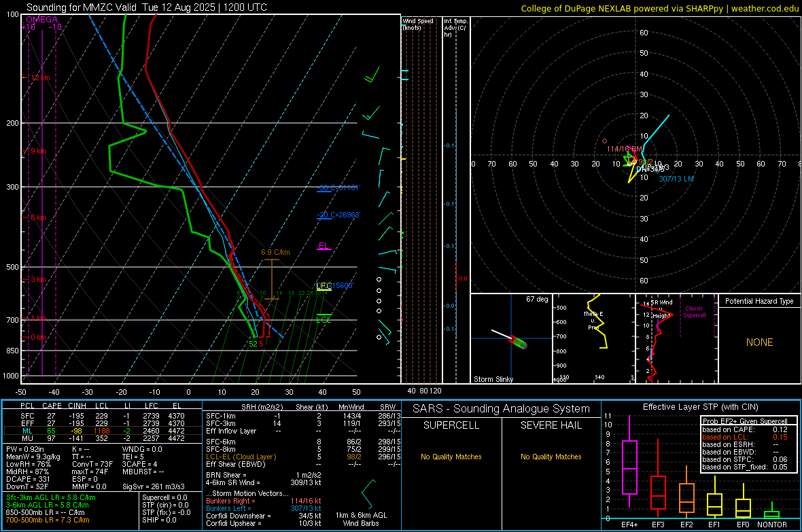Screen dimensions: 802x532
Task: Click the Eff Shear (EBWD) row
Action: pyautogui.click(x=303, y=464)
